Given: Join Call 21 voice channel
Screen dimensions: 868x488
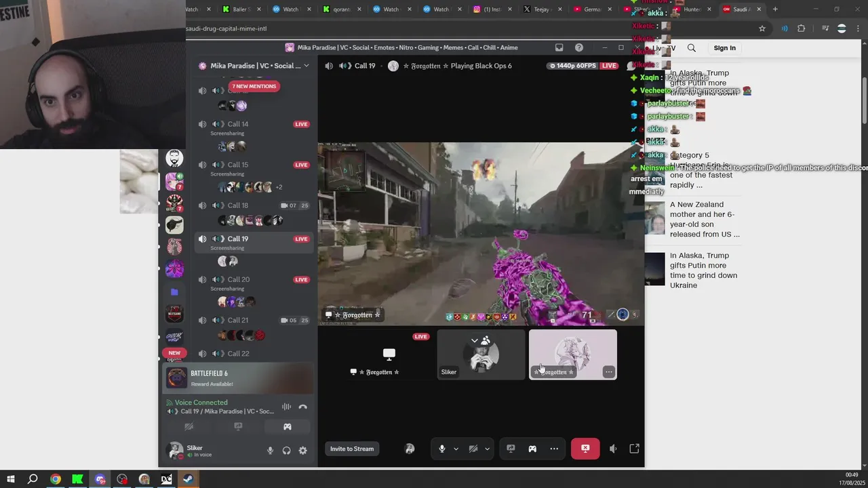Looking at the screenshot, I should [238, 320].
